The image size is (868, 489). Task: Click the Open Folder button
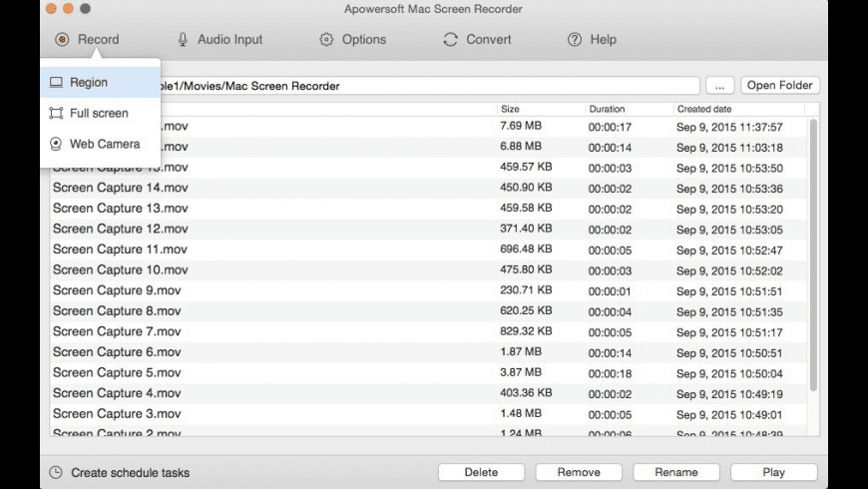(x=780, y=85)
